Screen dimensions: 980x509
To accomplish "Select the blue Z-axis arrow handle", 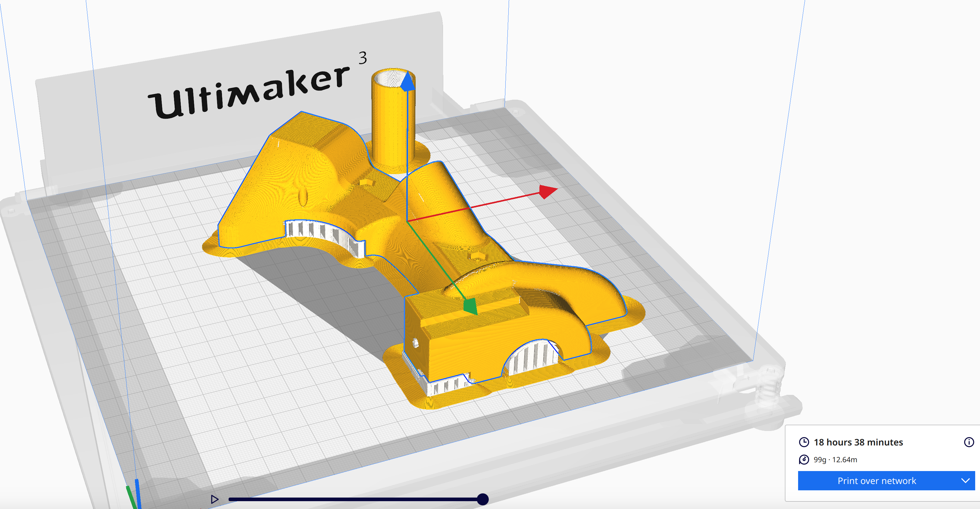I will pyautogui.click(x=407, y=81).
